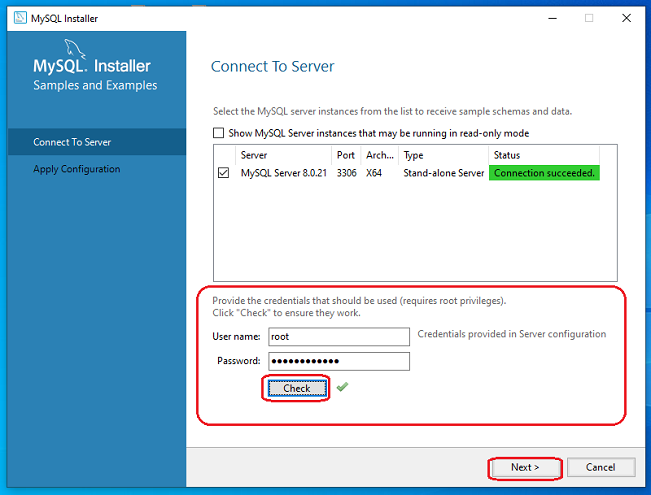This screenshot has width=651, height=495.
Task: Focus the User name input field
Action: point(339,337)
